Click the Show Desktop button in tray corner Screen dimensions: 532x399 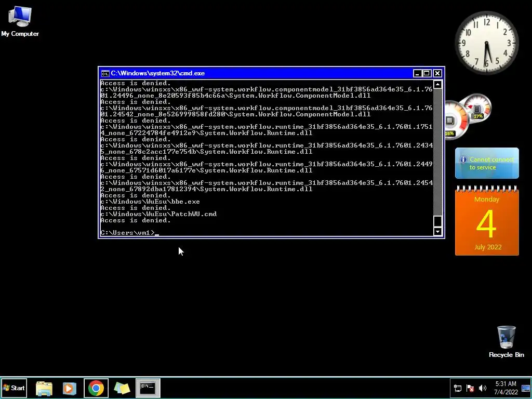(x=526, y=388)
